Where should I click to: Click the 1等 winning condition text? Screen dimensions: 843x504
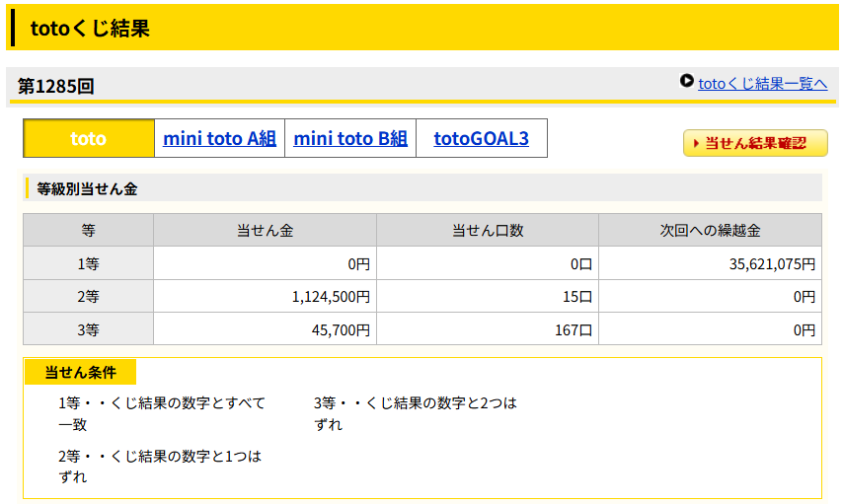[162, 413]
